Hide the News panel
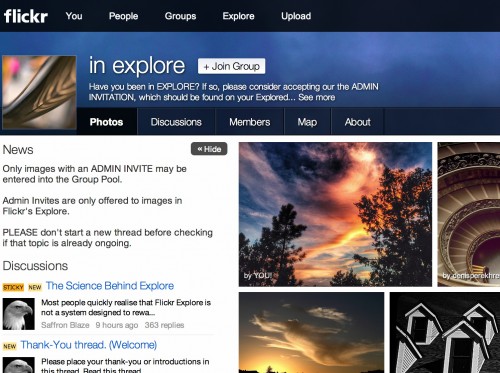Viewport: 500px width, 373px height. coord(209,149)
